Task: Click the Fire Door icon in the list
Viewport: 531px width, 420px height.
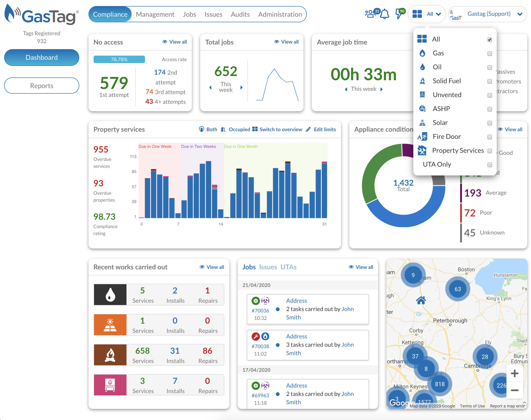Action: click(422, 136)
